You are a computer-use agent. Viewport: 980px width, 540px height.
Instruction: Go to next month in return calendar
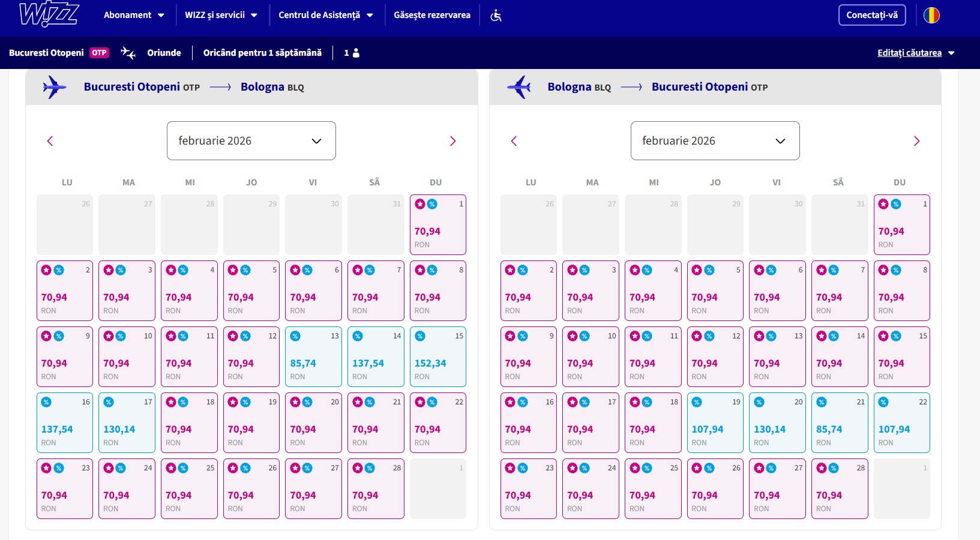[916, 141]
